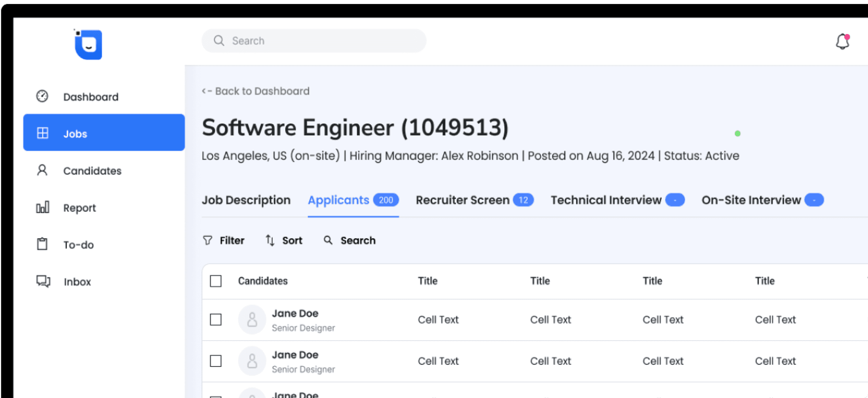Open the Dashboard from the sidebar icon
868x398 pixels.
pyautogui.click(x=42, y=96)
